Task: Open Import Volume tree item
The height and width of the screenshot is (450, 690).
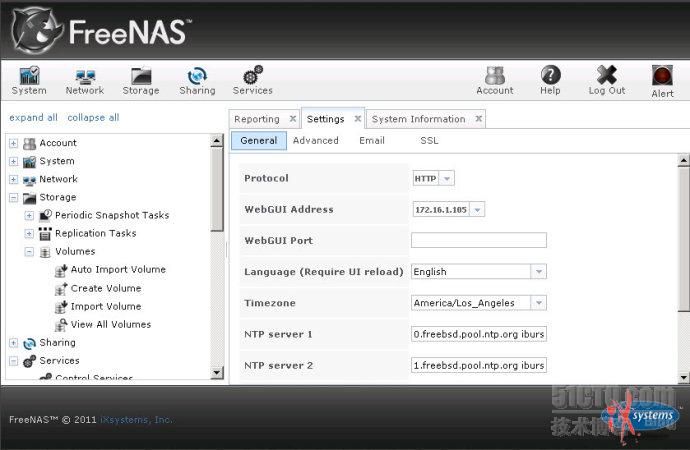Action: 106,307
